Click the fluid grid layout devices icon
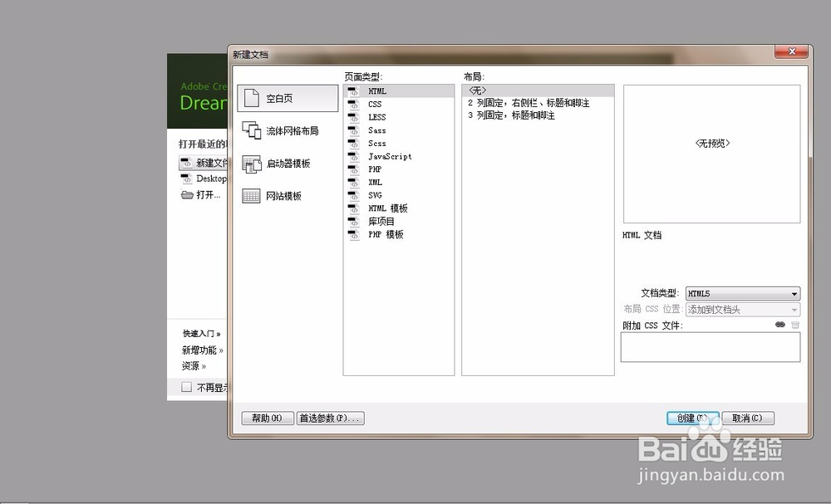831x504 pixels. click(251, 130)
